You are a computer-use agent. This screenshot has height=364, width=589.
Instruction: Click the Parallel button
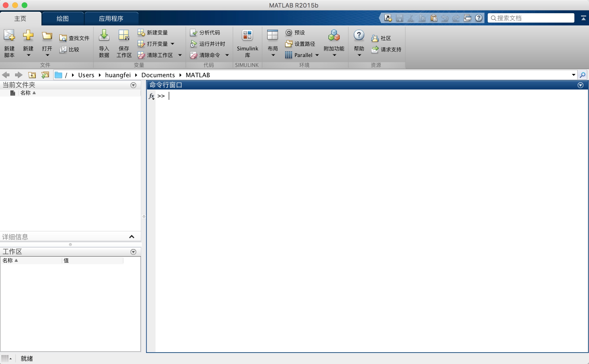pyautogui.click(x=299, y=55)
